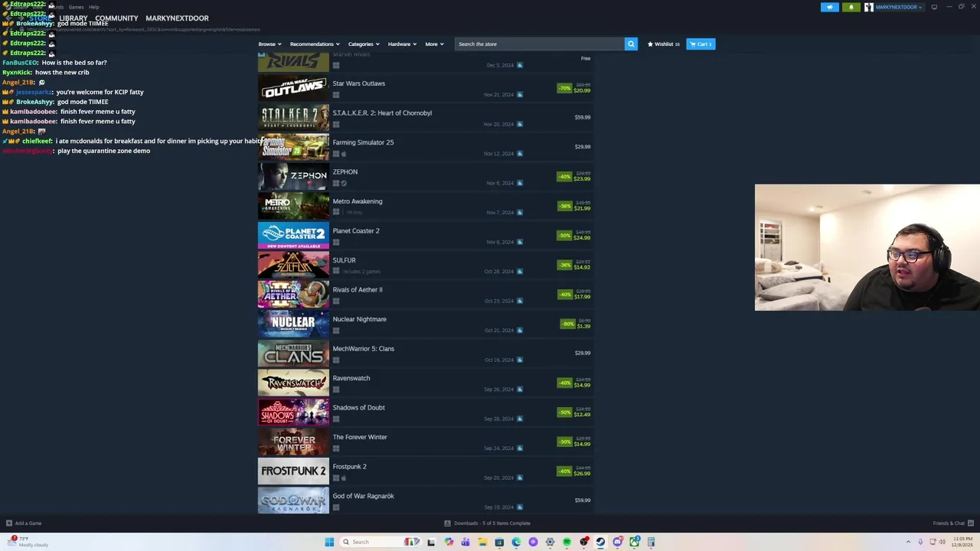Click the MARKYNEXTDOOR profile avatar
Screen dimensions: 980x551
tap(869, 7)
